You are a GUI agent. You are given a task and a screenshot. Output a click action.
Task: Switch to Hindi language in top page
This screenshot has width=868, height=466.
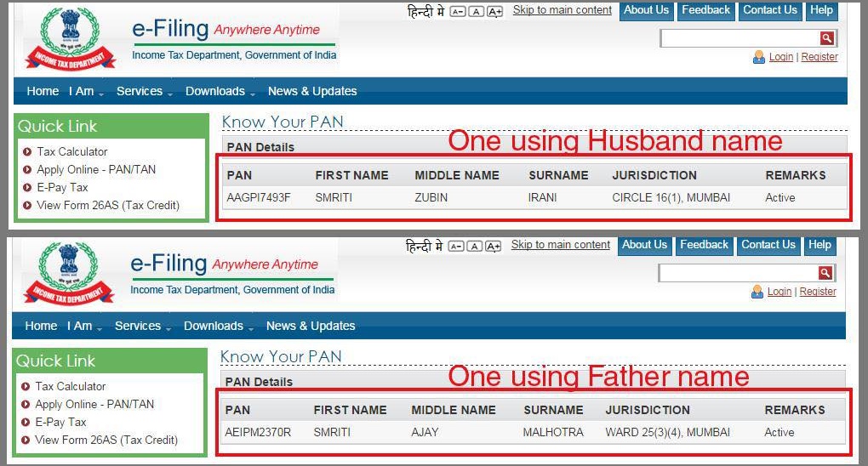(x=425, y=11)
